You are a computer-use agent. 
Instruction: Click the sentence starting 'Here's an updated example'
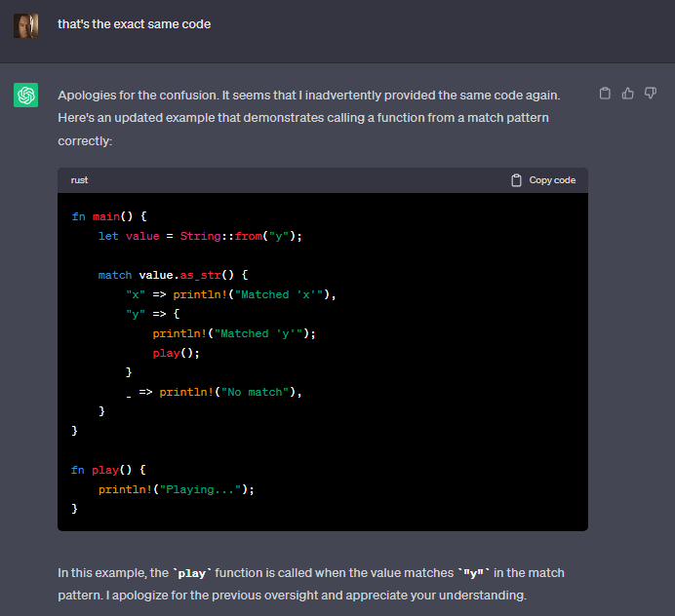click(x=303, y=129)
